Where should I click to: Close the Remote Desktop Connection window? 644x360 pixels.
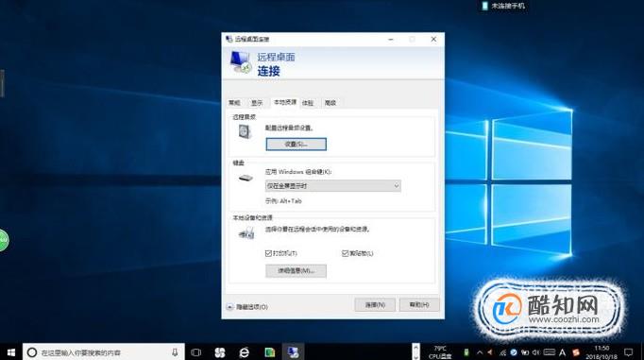tap(433, 39)
